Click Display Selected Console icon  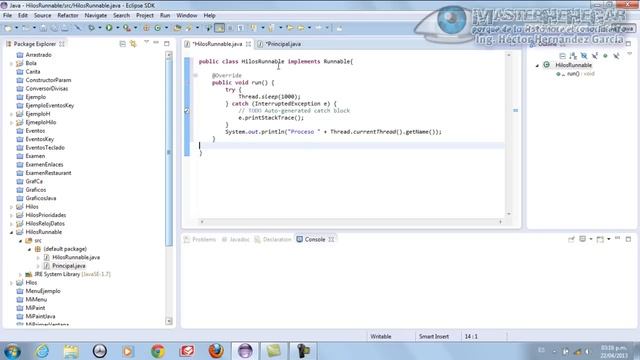pos(582,239)
